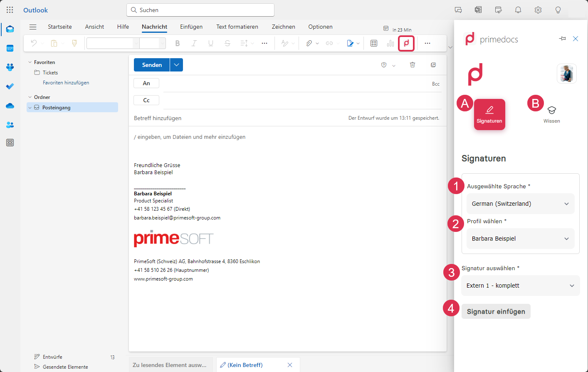
Task: Open Outlook settings gear
Action: pyautogui.click(x=538, y=10)
